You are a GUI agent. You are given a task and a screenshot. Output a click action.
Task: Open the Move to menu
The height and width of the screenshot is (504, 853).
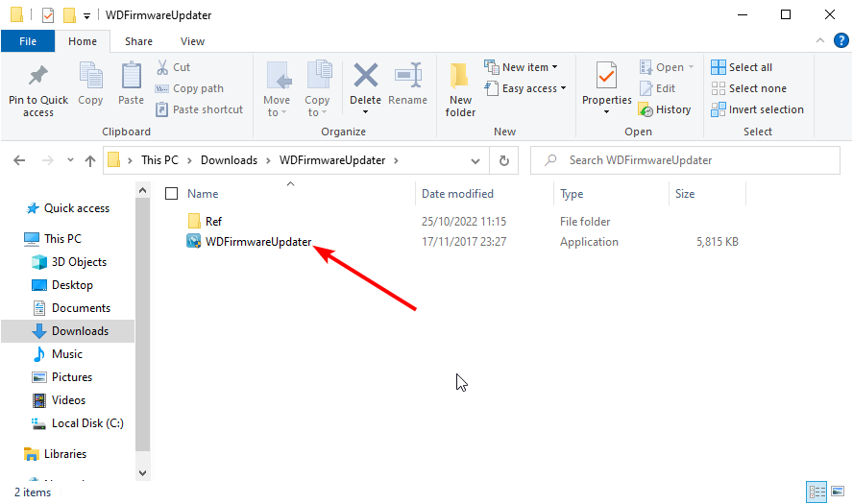pos(277,88)
